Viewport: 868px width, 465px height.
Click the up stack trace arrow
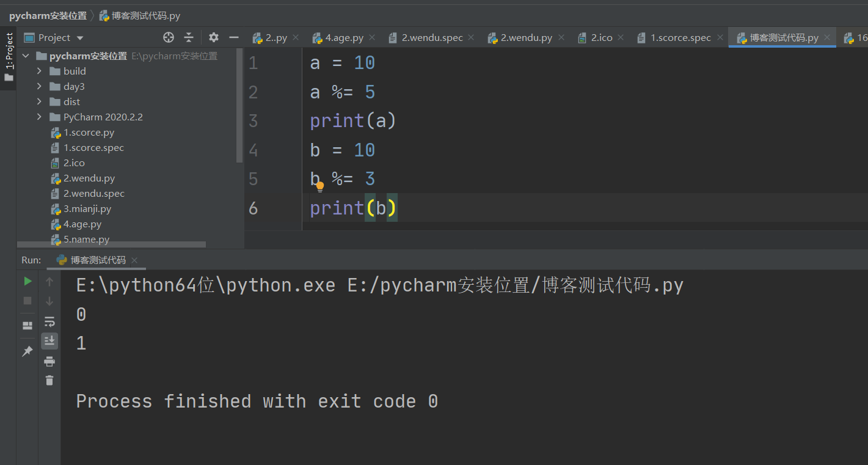pyautogui.click(x=49, y=281)
